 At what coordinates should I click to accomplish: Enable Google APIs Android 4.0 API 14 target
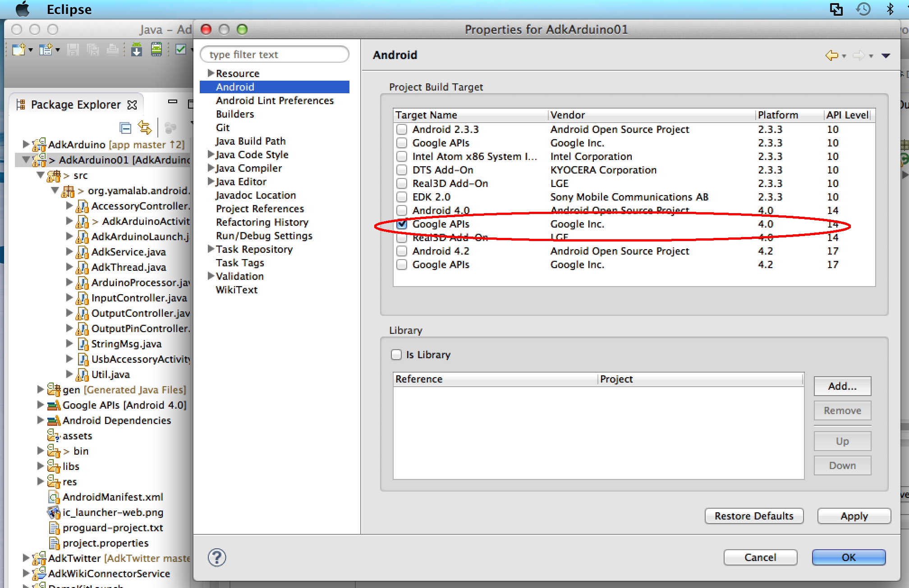401,224
